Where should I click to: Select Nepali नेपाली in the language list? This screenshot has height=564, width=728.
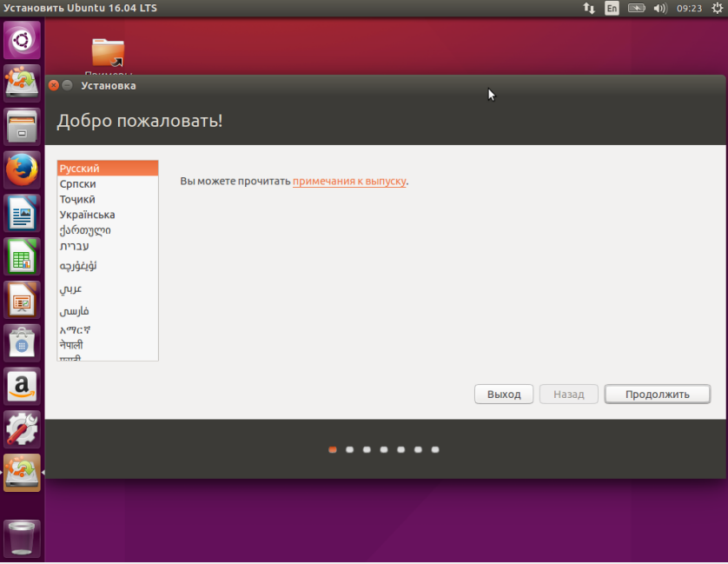(x=108, y=345)
